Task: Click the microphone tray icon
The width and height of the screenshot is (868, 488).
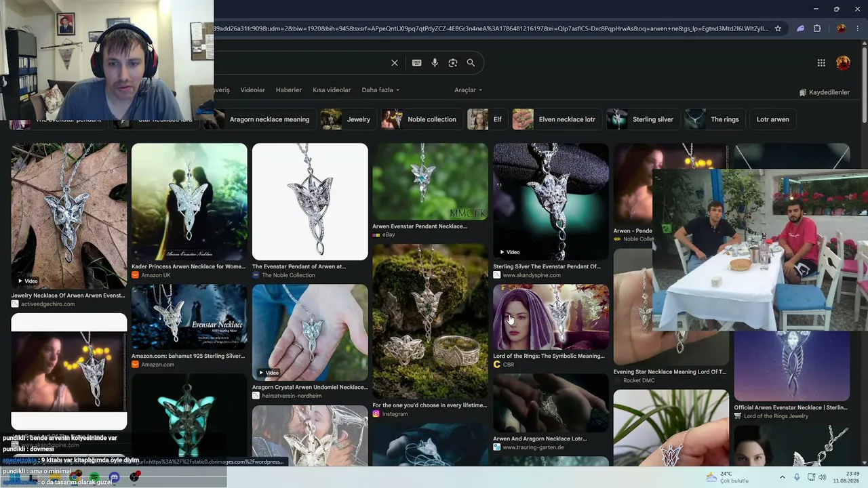Action: 797,477
